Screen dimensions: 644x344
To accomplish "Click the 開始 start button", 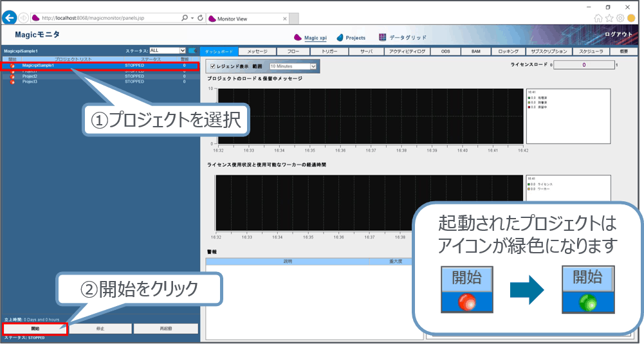I will [x=35, y=329].
